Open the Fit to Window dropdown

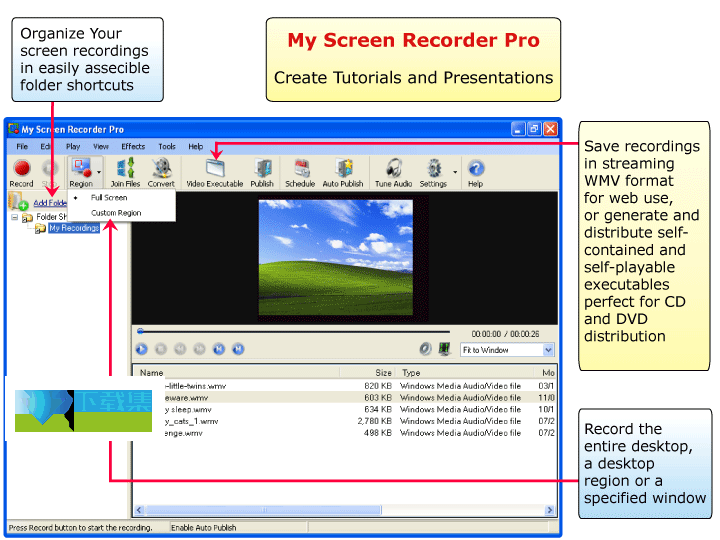click(x=507, y=350)
